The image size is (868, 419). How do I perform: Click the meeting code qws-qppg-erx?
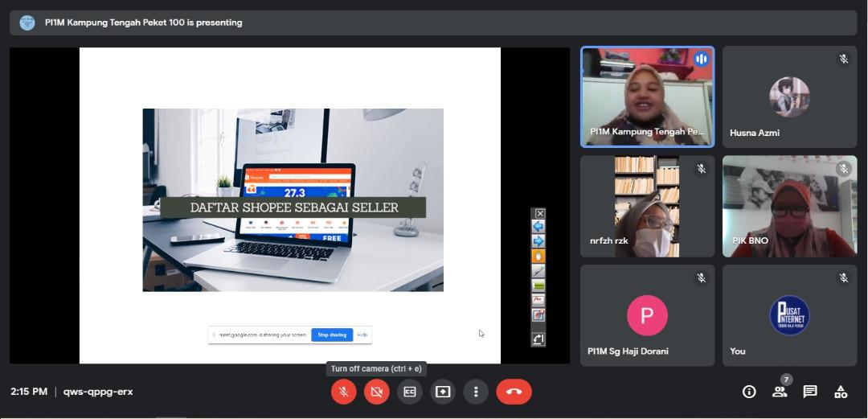point(98,392)
